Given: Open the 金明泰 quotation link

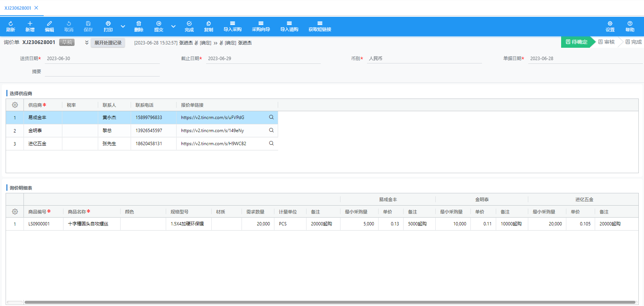Looking at the screenshot, I should pyautogui.click(x=212, y=131).
